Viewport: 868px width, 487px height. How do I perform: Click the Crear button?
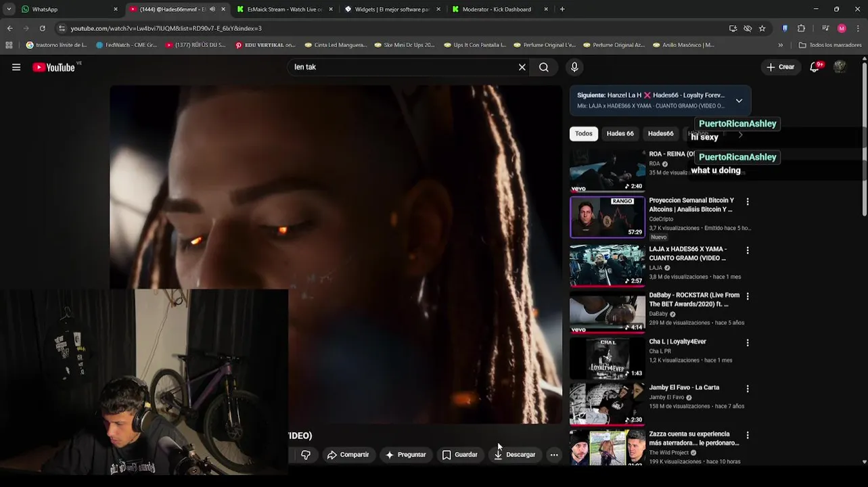point(780,67)
